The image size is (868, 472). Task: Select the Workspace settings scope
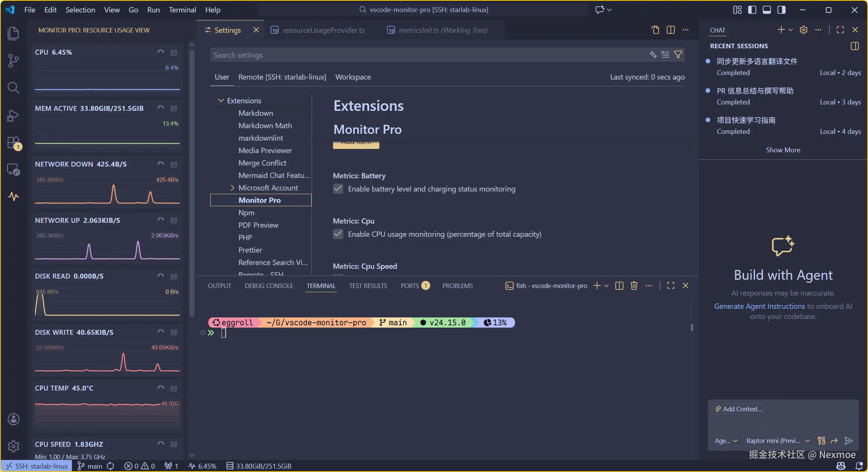click(x=353, y=77)
